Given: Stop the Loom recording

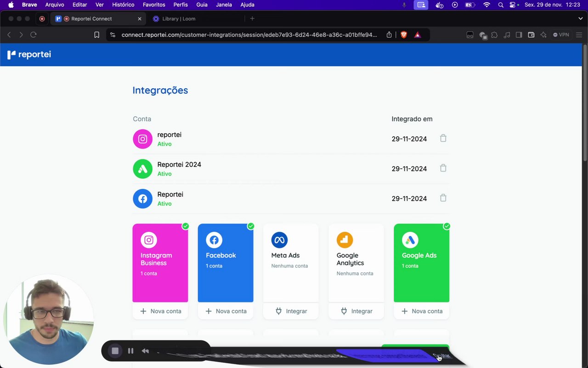Looking at the screenshot, I should [115, 351].
